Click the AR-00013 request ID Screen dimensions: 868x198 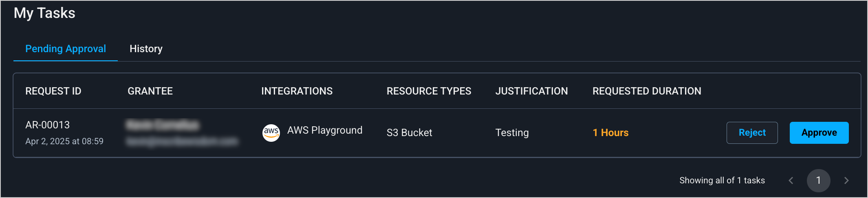pos(48,125)
